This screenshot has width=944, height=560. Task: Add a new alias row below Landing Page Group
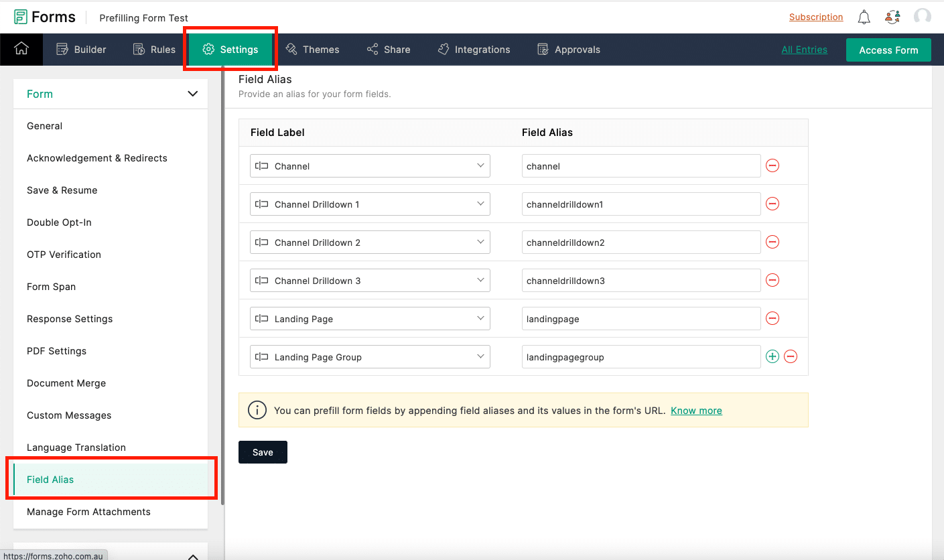[x=772, y=356]
